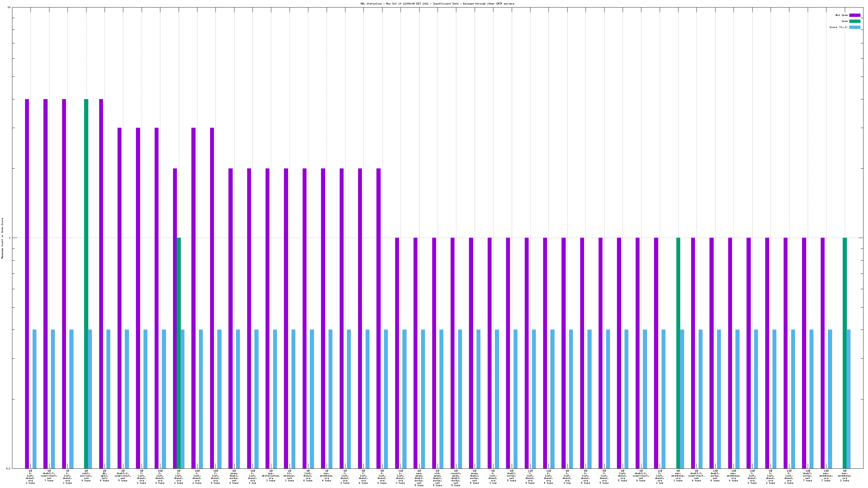Click the db.wpbl.info 4 hops label
868x488 pixels.
coord(105,477)
